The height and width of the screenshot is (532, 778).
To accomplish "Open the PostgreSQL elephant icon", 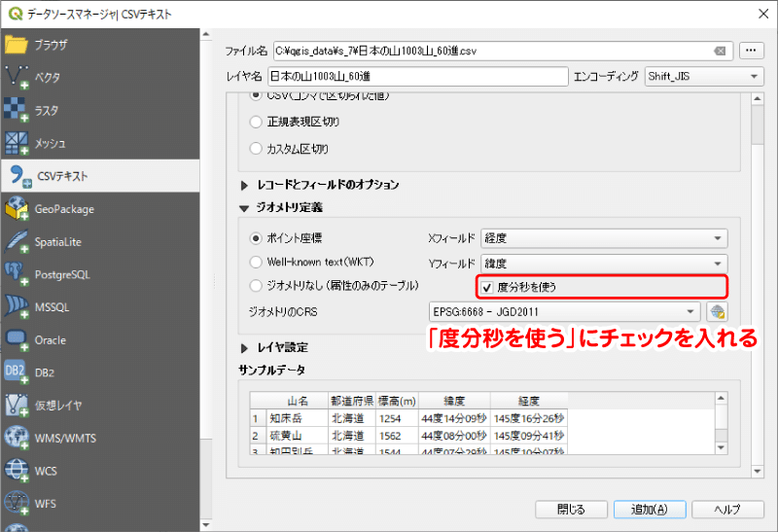I will 16,274.
